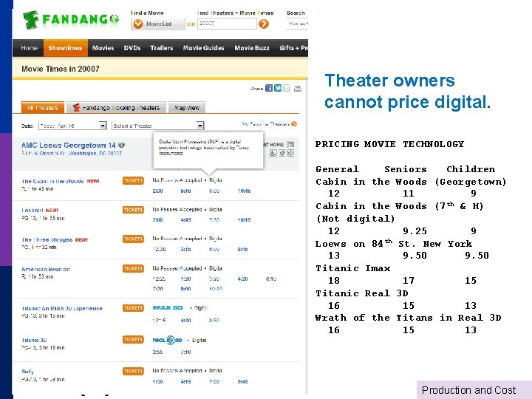Open the Titanic 3D movie link

pyautogui.click(x=34, y=340)
